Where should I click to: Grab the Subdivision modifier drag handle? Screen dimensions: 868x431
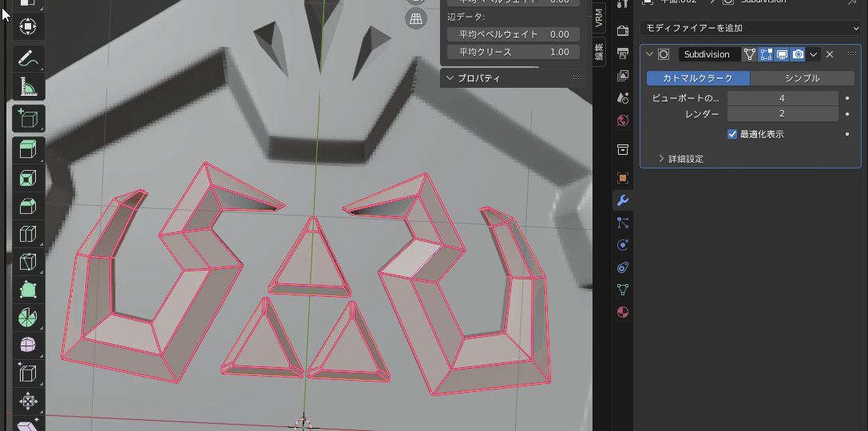point(851,54)
